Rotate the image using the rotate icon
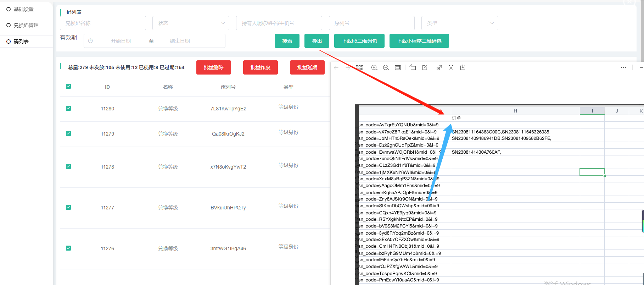The image size is (644, 285). click(x=413, y=67)
